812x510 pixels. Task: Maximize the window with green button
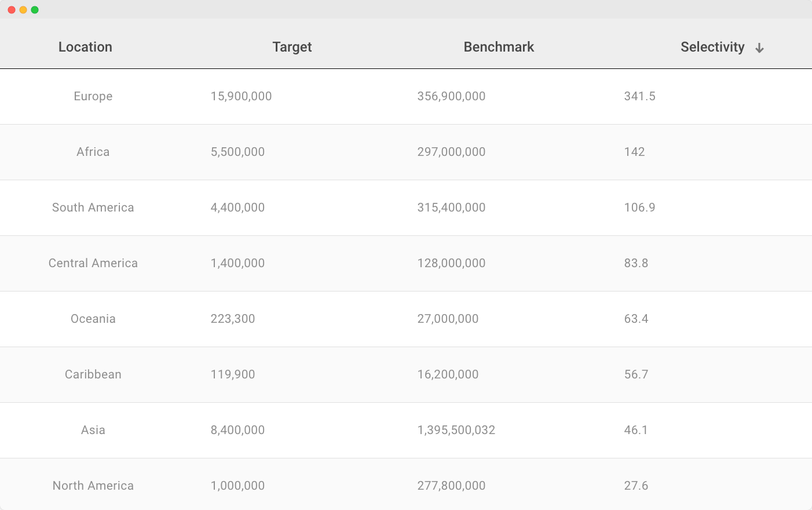pos(35,10)
